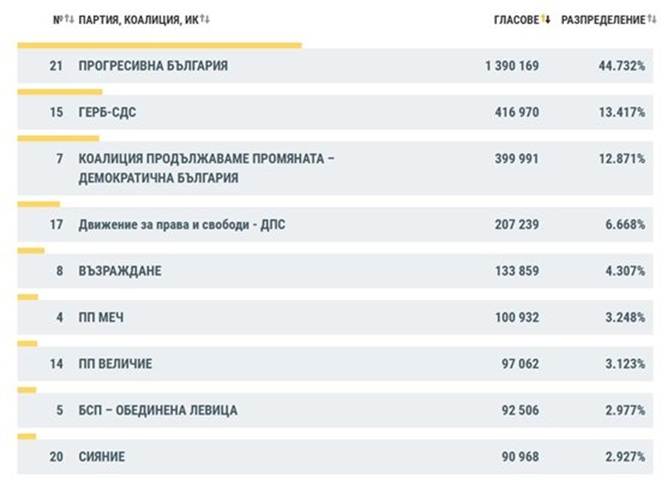Open БСП – ОБЕДИНЕНА ЛЕВИЦА entry

158,411
